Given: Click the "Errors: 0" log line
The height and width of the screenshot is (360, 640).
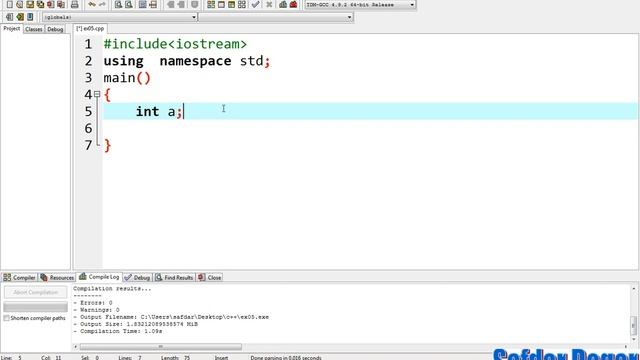Looking at the screenshot, I should pyautogui.click(x=93, y=303).
